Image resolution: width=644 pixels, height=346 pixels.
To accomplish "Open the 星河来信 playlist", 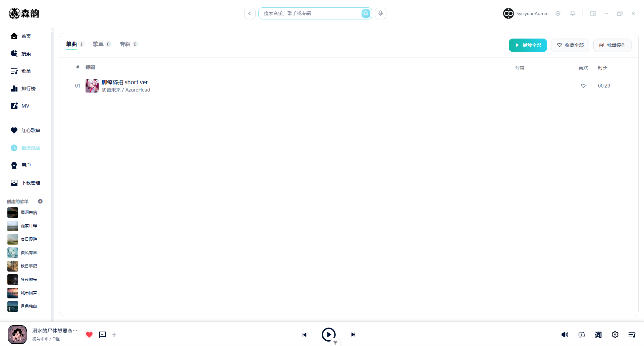I will (x=23, y=213).
